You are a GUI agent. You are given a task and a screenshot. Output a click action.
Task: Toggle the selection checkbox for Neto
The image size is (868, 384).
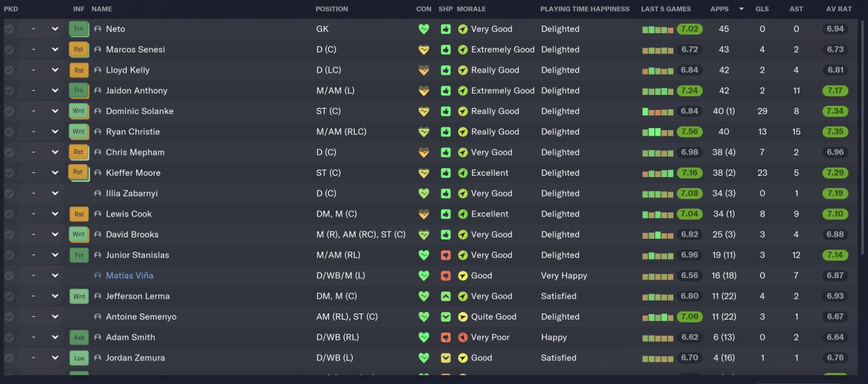9,29
